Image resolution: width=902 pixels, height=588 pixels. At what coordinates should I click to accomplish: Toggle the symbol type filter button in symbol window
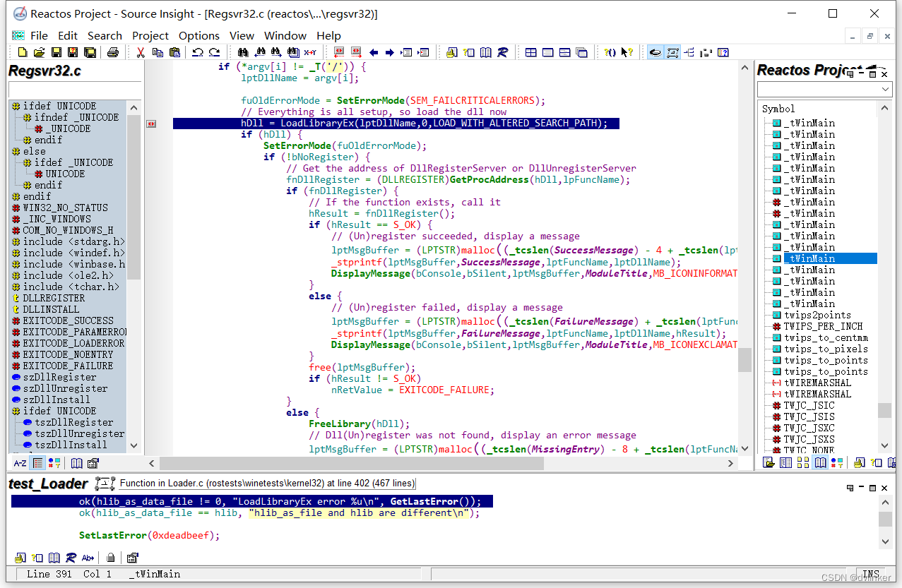[54, 463]
